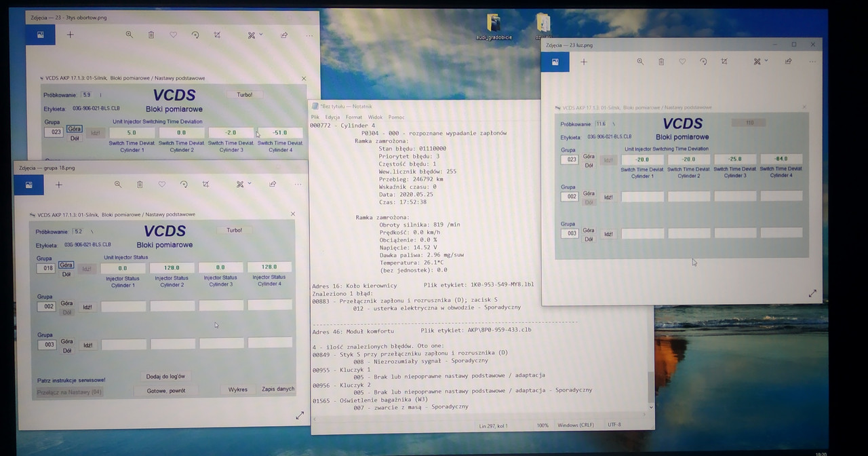Click collection icon in grupa 18 window
Image resolution: width=868 pixels, height=456 pixels.
tap(29, 185)
